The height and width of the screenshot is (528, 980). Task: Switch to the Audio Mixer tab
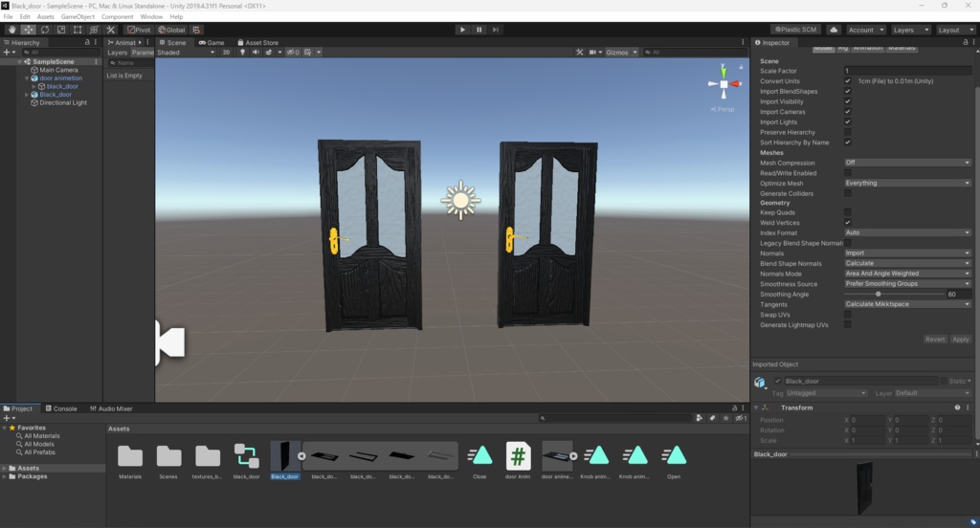111,408
